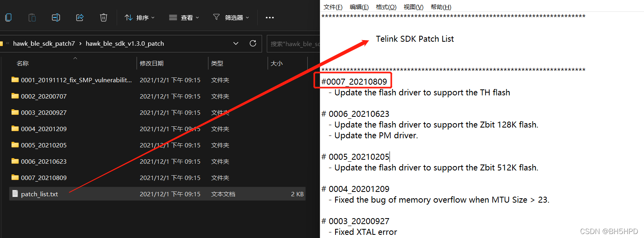This screenshot has width=644, height=238.
Task: Click the text file icon of patch_list.txt
Action: (15, 193)
